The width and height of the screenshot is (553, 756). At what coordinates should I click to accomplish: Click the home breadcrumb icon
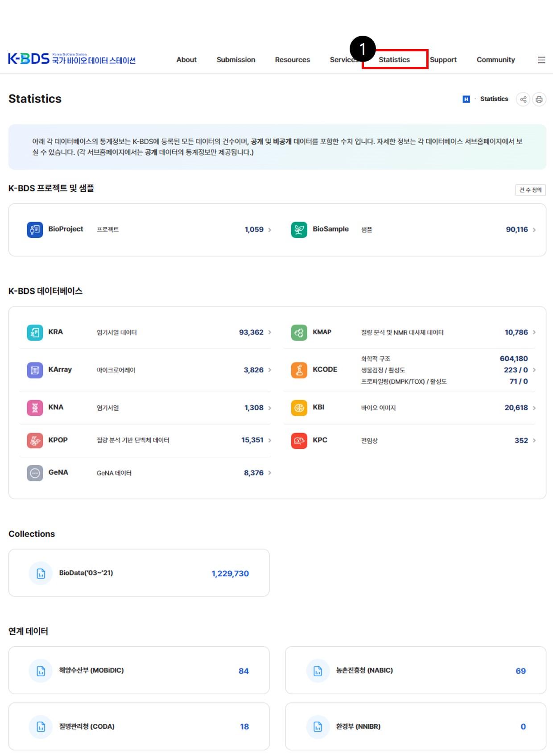pyautogui.click(x=466, y=99)
